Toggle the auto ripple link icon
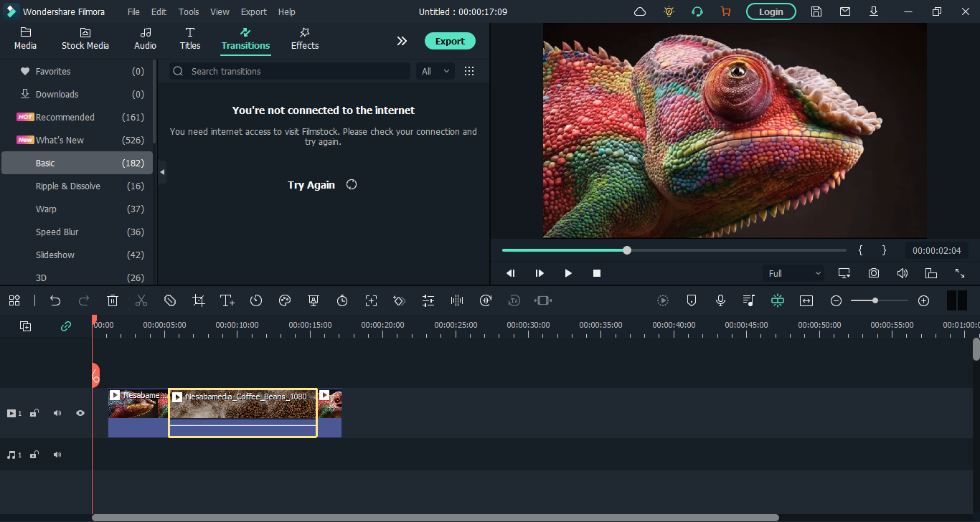This screenshot has height=522, width=980. point(66,326)
